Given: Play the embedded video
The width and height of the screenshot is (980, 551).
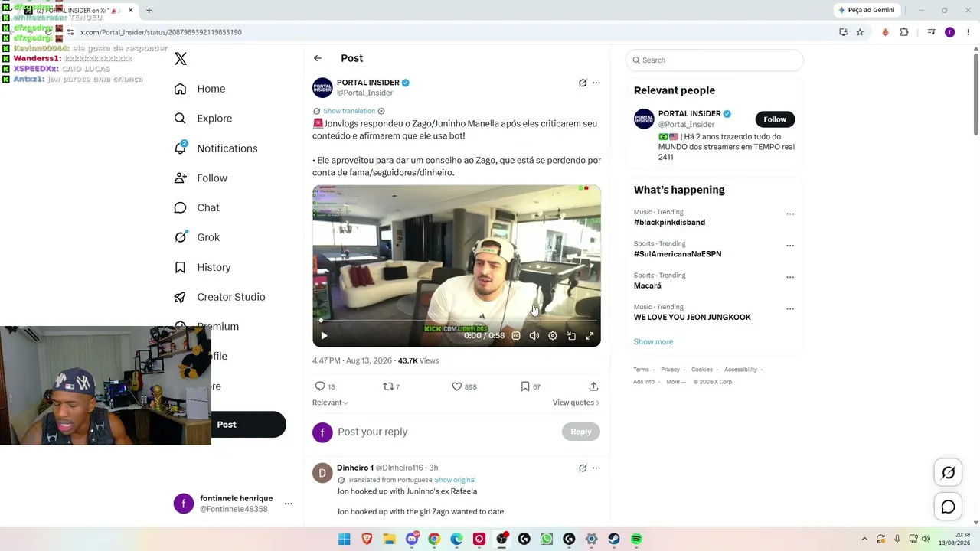Looking at the screenshot, I should [324, 335].
